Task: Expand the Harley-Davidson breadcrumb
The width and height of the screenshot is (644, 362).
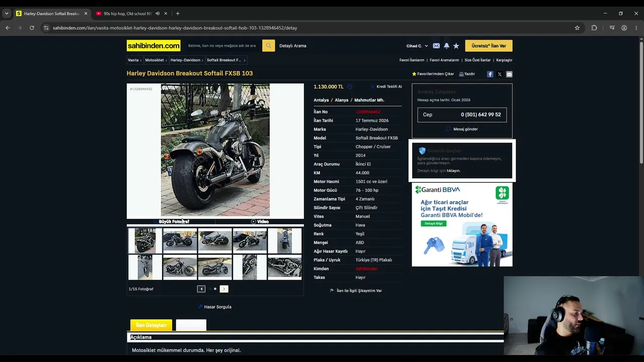Action: tap(187, 60)
